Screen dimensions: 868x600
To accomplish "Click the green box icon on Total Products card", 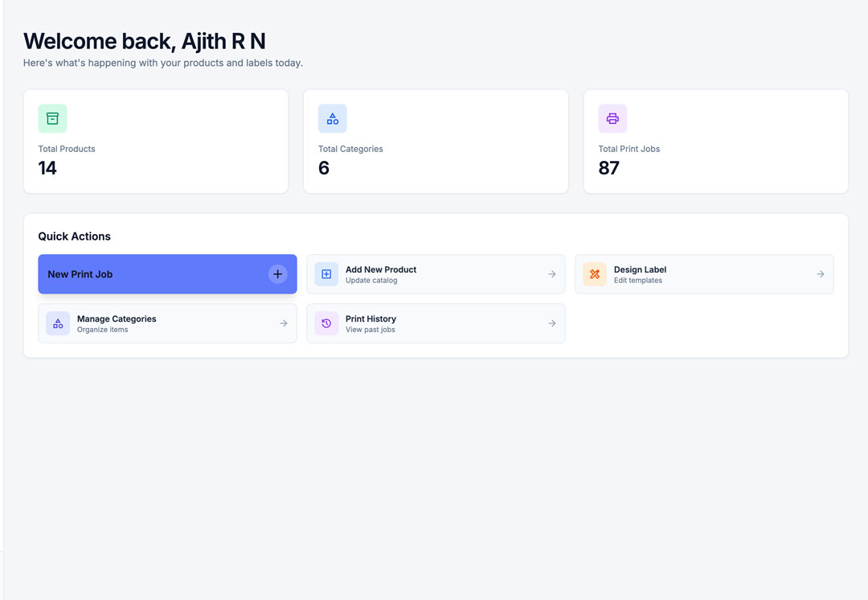I will tap(51, 117).
